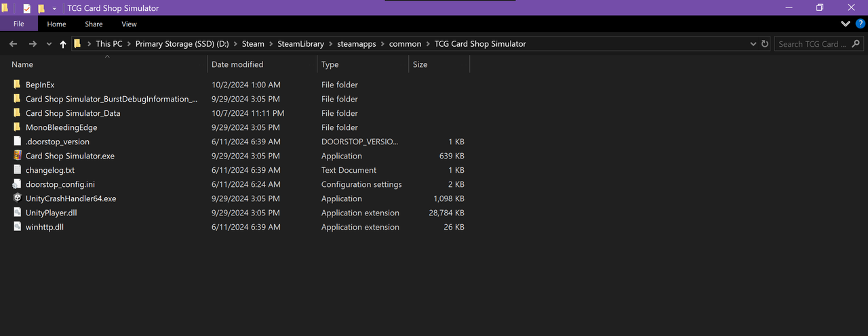The width and height of the screenshot is (868, 336).
Task: Click the Back navigation arrow
Action: coord(13,44)
